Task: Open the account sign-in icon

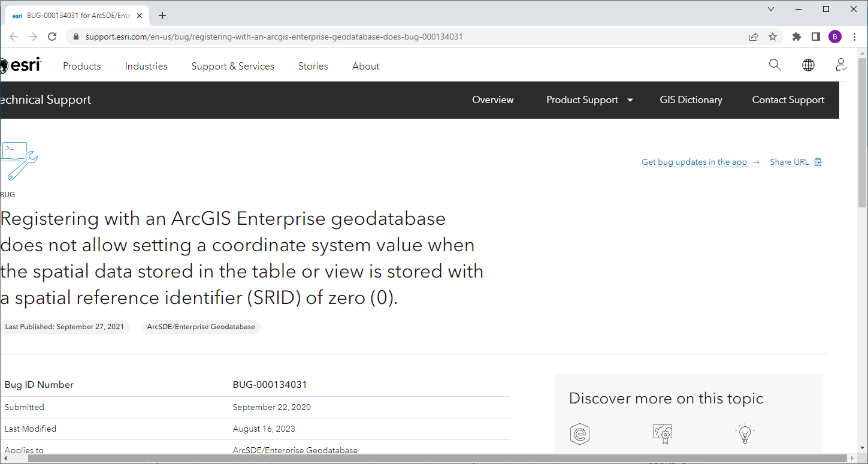Action: coord(840,65)
